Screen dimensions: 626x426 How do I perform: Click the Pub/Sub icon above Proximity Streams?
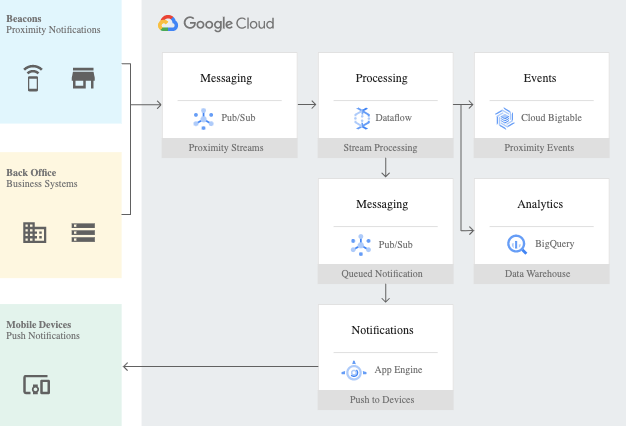click(204, 118)
